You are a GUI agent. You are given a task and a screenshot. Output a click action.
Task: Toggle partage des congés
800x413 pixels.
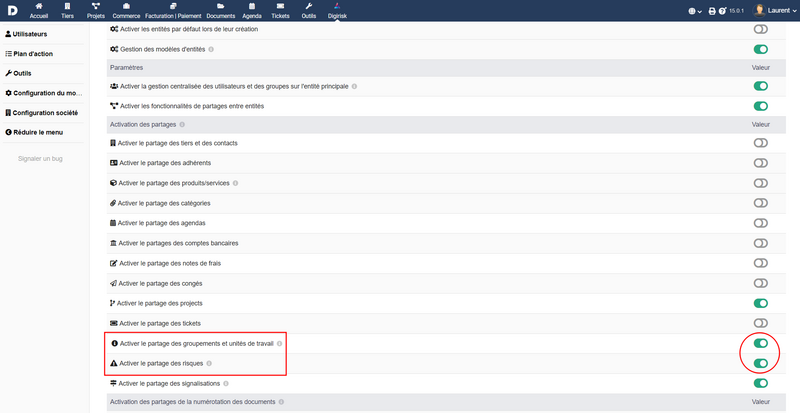click(x=760, y=283)
